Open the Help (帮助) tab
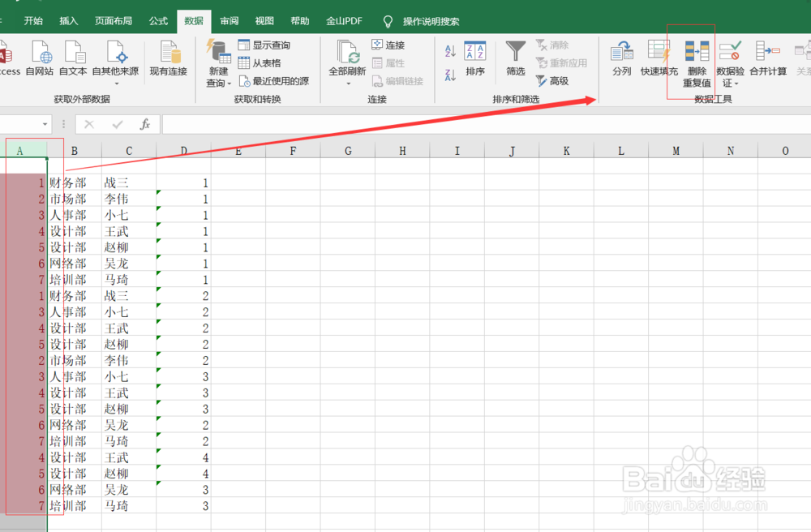 (300, 21)
